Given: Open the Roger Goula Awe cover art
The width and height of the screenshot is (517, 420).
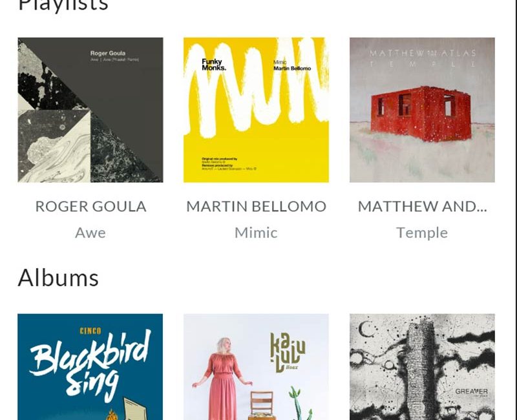Looking at the screenshot, I should [x=90, y=110].
